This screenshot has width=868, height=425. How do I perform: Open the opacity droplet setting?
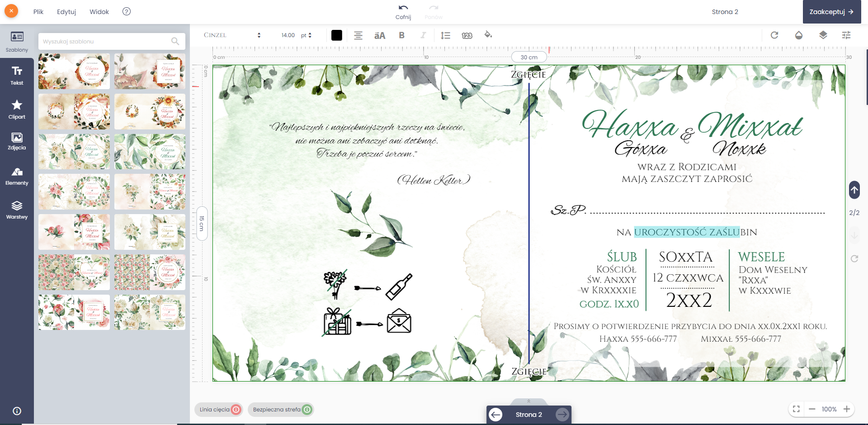[799, 35]
